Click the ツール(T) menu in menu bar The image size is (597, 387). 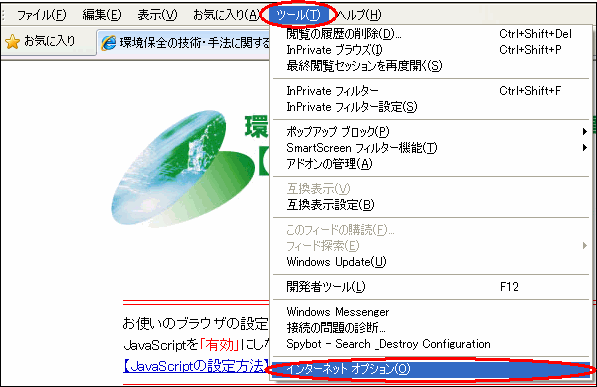(x=298, y=15)
